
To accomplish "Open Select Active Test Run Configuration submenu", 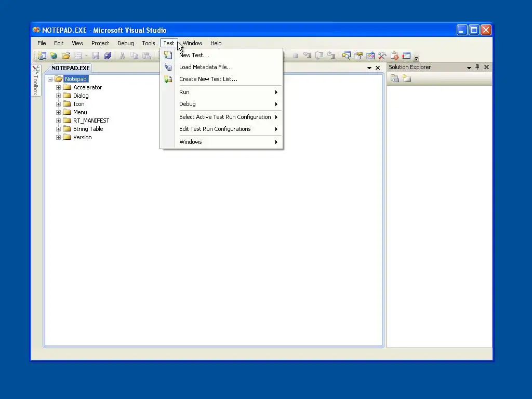I will [221, 117].
